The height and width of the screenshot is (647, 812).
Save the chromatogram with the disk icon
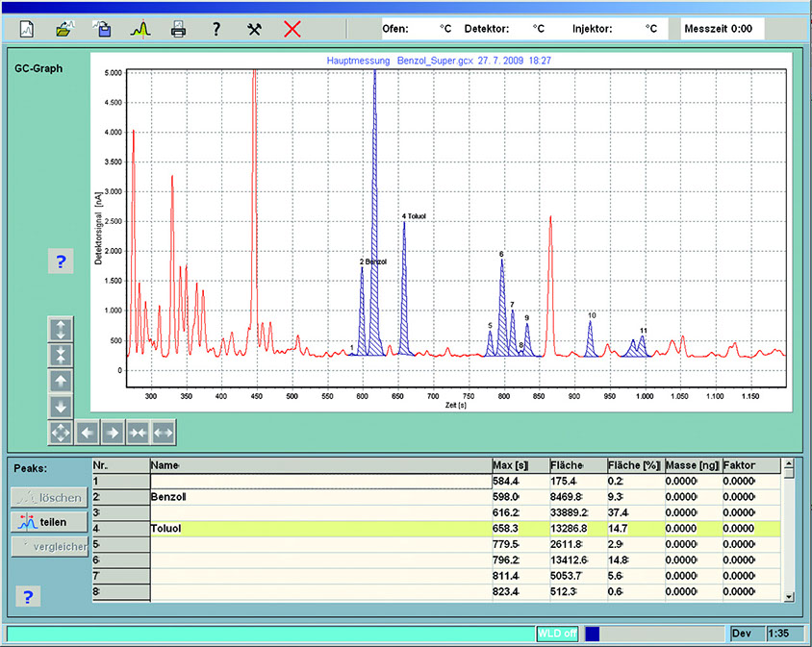pos(102,29)
